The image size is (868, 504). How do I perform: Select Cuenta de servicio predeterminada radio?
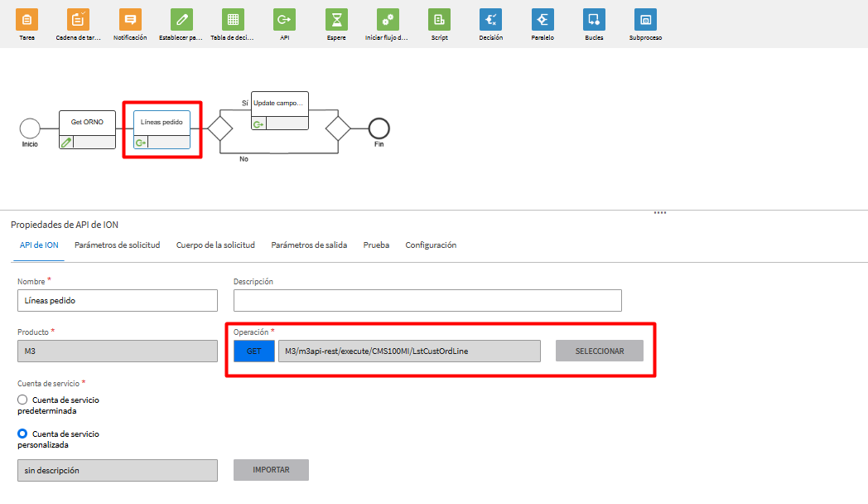tap(22, 400)
